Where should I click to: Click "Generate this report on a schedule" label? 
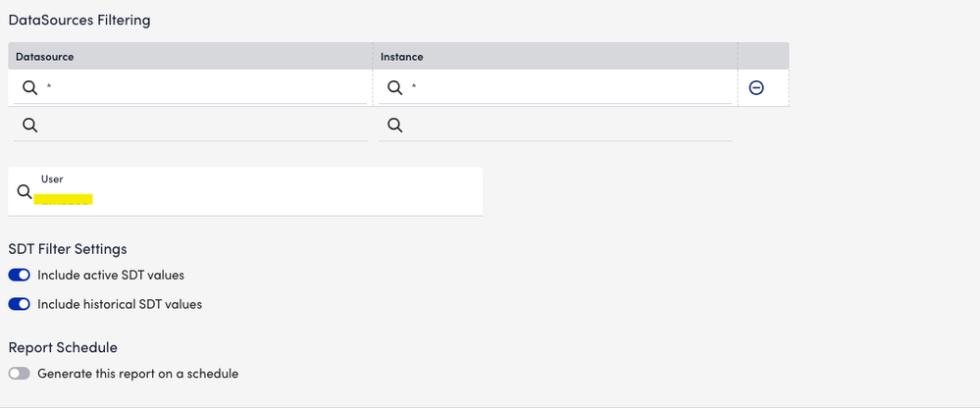137,374
